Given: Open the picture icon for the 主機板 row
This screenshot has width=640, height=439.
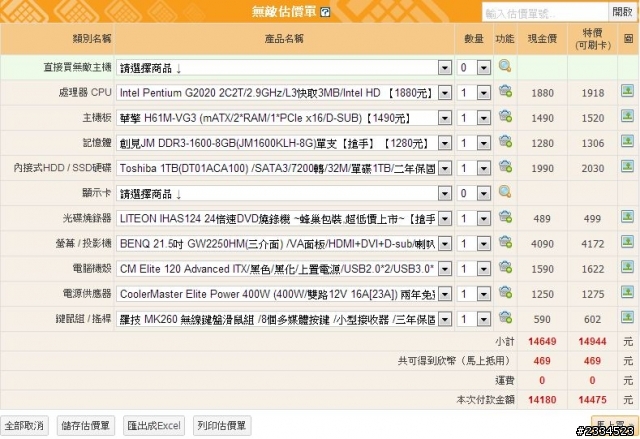Looking at the screenshot, I should [627, 116].
